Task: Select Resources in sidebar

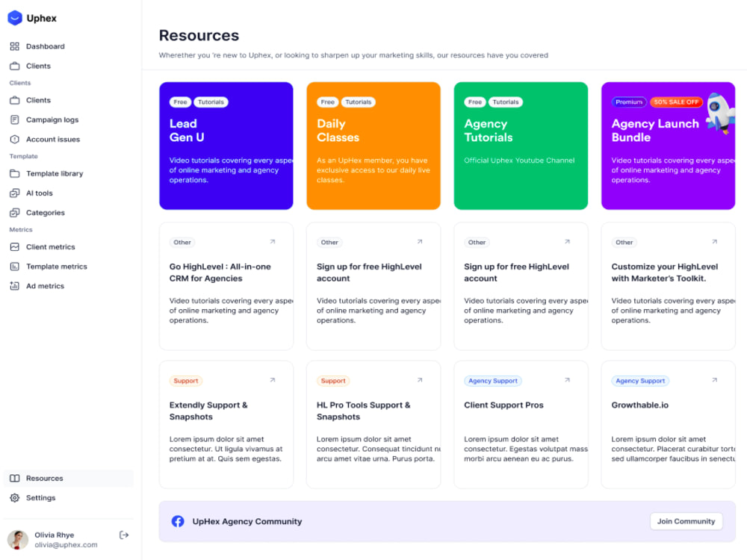Action: (69, 478)
